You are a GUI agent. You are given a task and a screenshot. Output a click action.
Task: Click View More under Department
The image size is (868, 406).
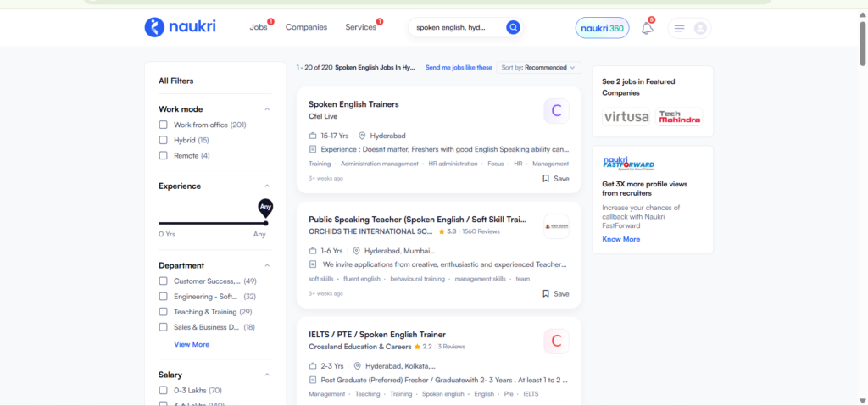pos(192,344)
